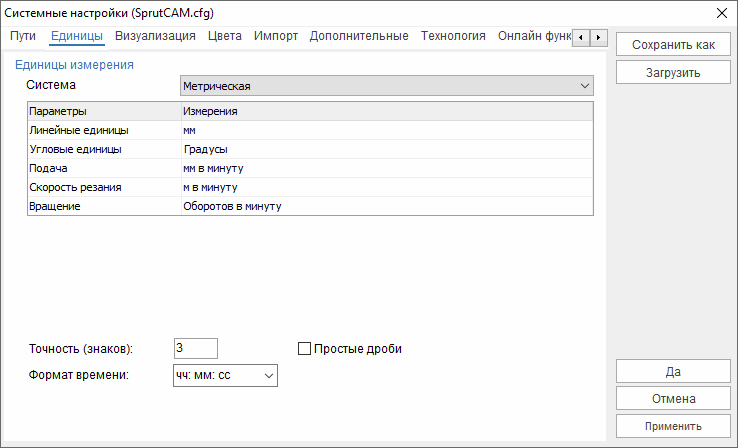Go to the Импорт tab
This screenshot has width=738, height=448.
coord(276,36)
